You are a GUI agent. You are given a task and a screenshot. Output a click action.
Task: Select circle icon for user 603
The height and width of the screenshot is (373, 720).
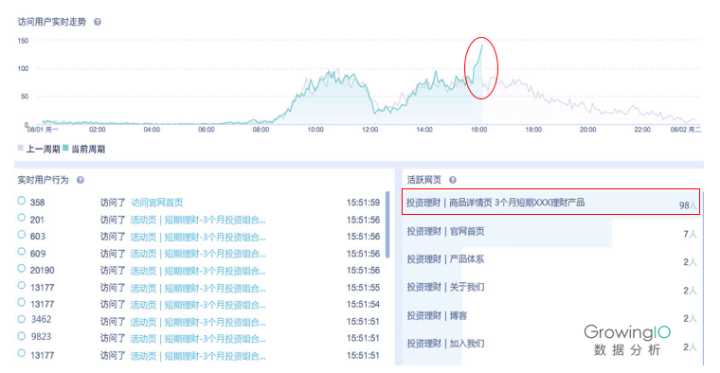click(21, 235)
